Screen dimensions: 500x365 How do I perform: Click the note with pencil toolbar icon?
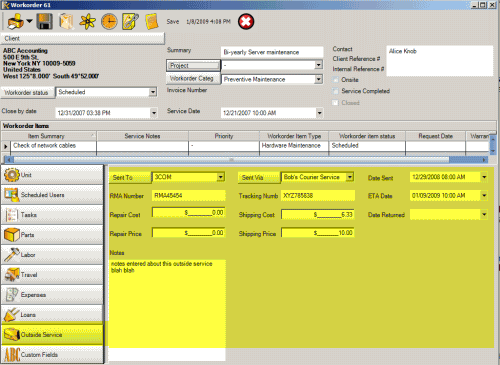pyautogui.click(x=130, y=22)
